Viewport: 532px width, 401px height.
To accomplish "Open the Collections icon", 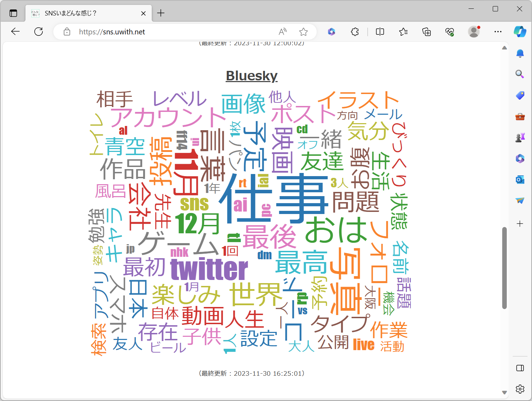I will pos(427,32).
